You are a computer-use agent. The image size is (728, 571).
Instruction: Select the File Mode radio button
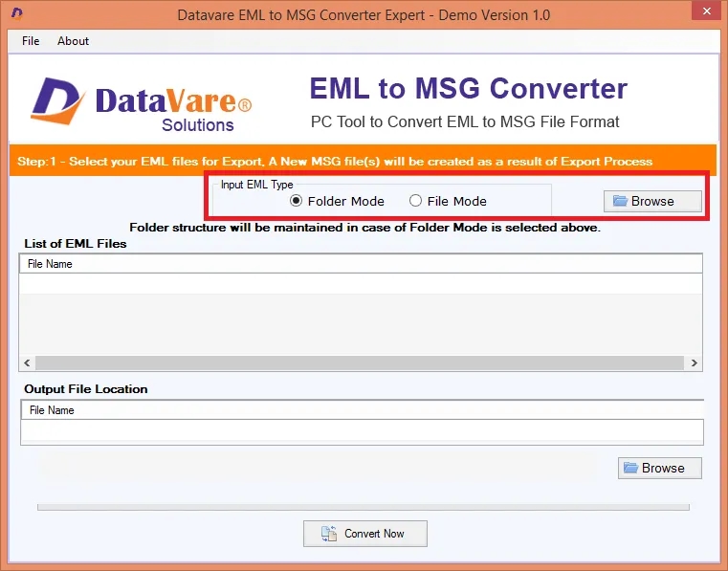point(415,201)
